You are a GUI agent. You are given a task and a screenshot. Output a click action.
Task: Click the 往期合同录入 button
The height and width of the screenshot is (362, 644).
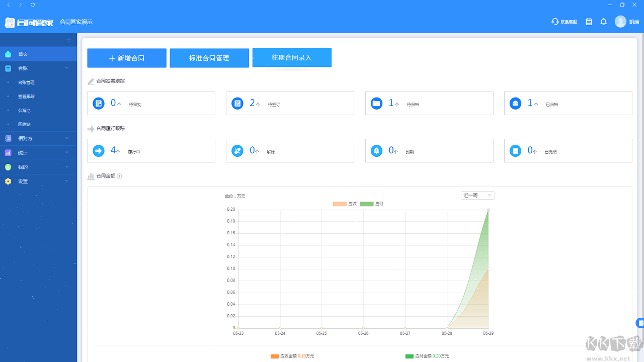[292, 57]
